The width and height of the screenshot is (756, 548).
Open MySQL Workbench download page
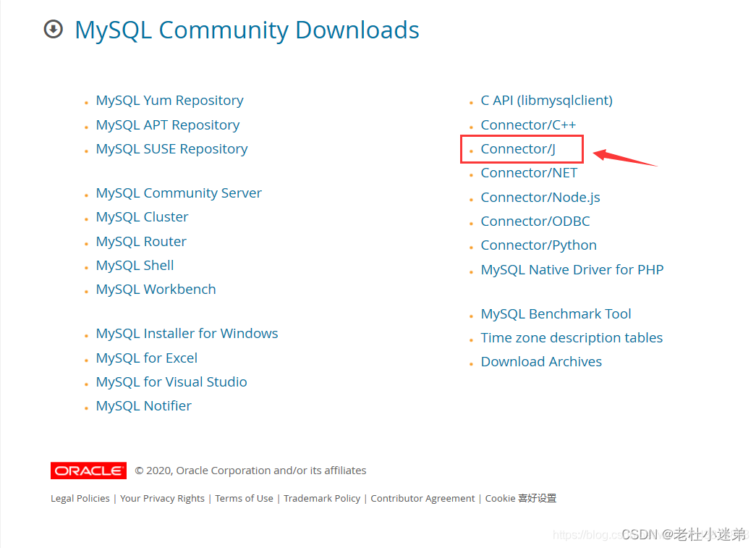click(156, 290)
